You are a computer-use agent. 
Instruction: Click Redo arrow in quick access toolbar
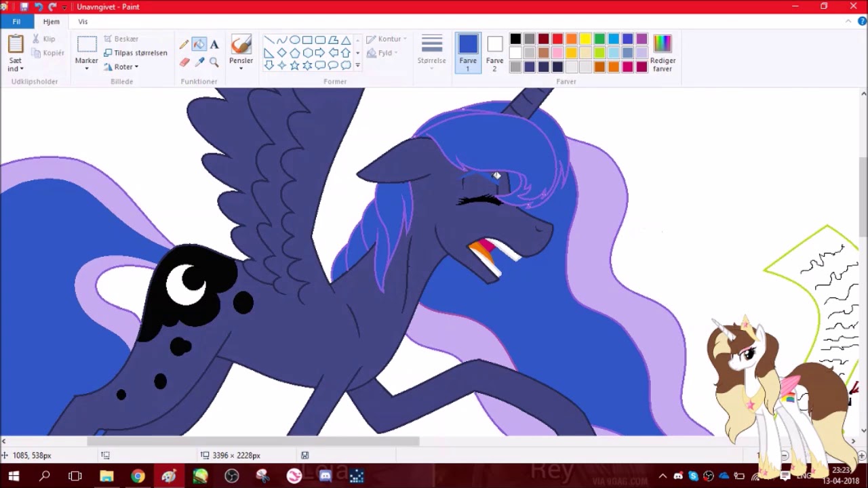pos(52,7)
